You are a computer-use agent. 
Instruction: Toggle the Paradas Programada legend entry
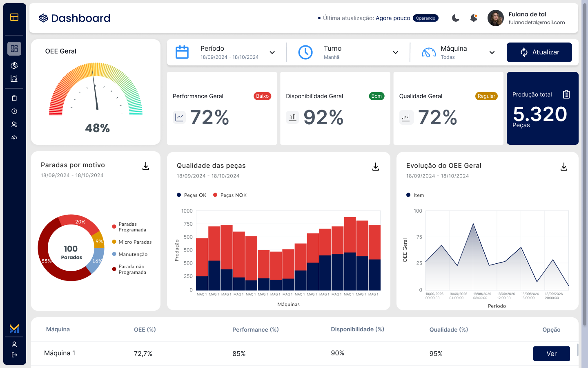[129, 227]
